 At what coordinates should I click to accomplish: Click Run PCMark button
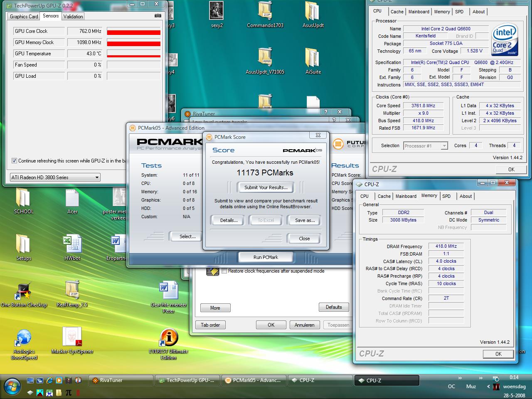pos(266,257)
